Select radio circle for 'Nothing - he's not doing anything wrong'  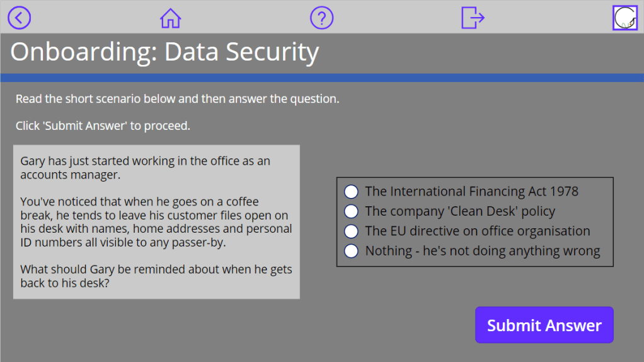pos(351,251)
